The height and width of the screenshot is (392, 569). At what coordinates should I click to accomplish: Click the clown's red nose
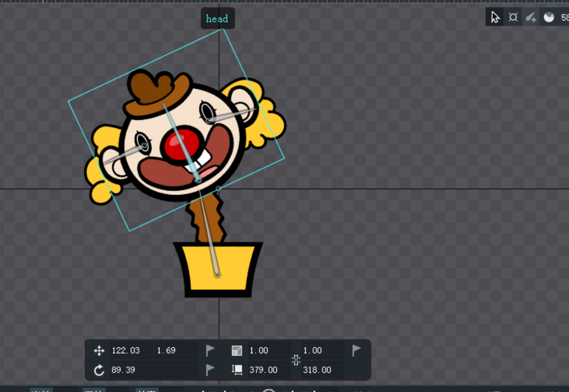coord(181,144)
